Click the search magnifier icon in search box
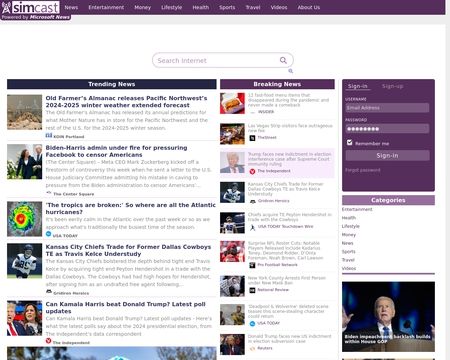The image size is (450, 360). (x=283, y=60)
